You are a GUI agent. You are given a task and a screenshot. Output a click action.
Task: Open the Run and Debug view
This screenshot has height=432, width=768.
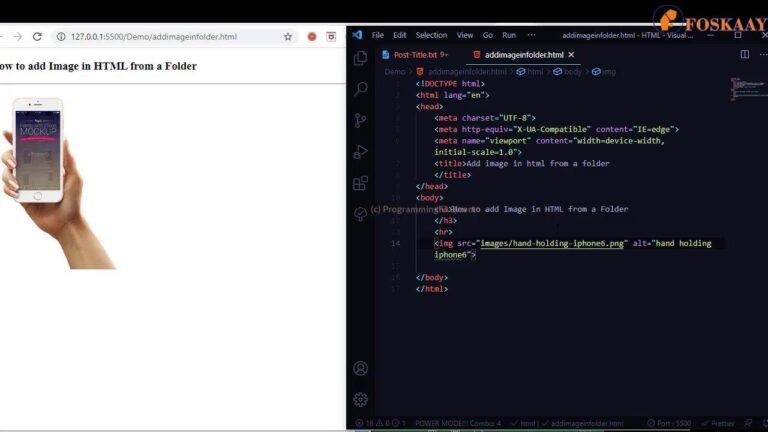click(x=360, y=152)
